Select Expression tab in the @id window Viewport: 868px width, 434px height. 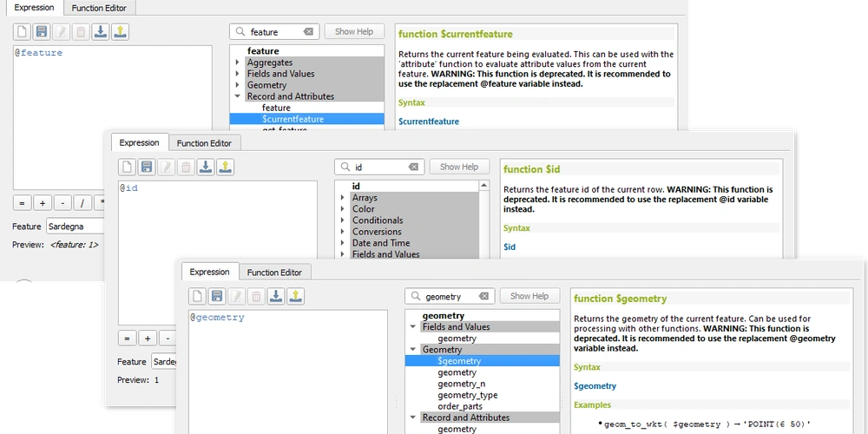140,143
